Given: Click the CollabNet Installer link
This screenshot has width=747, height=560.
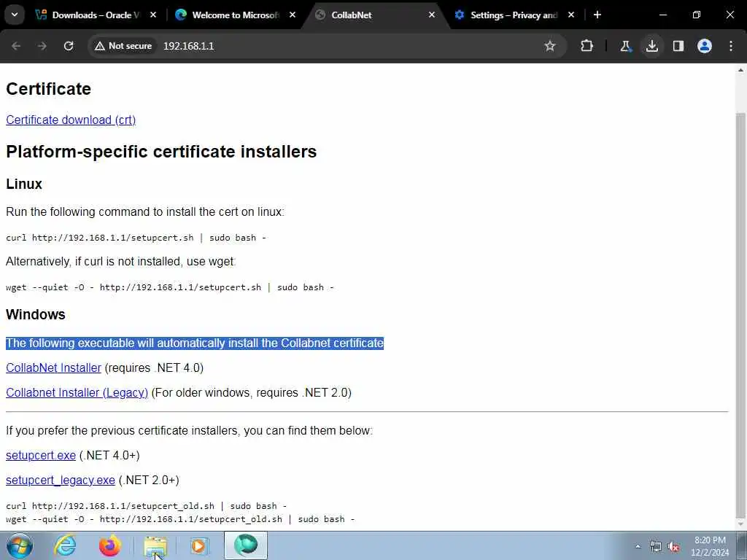Looking at the screenshot, I should point(53,367).
